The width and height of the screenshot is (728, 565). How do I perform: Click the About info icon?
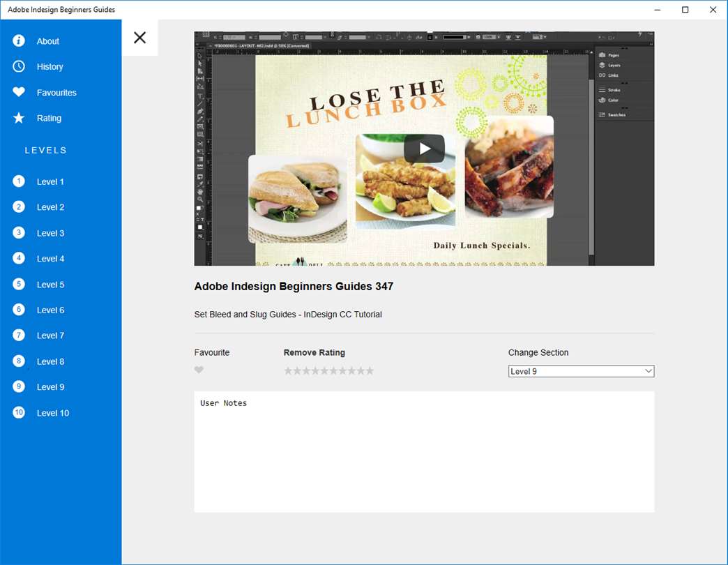pyautogui.click(x=19, y=41)
